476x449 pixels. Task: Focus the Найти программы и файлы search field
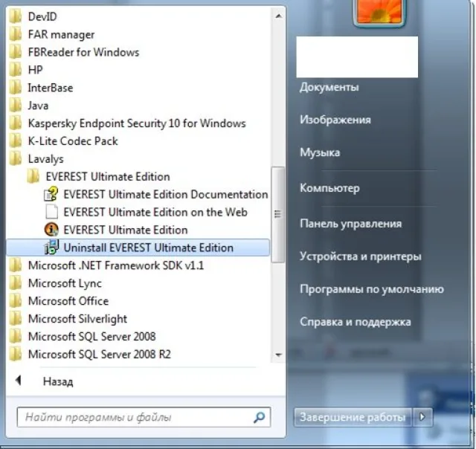click(x=144, y=417)
